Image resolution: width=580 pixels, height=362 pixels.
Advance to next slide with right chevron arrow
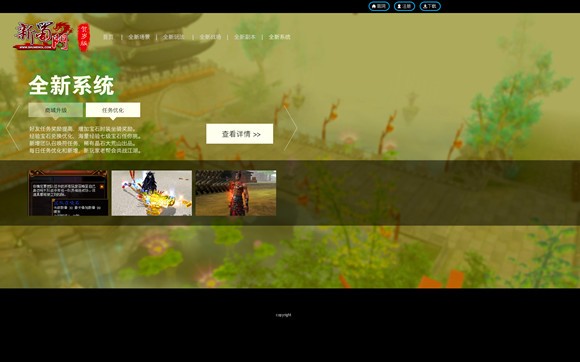pyautogui.click(x=290, y=128)
